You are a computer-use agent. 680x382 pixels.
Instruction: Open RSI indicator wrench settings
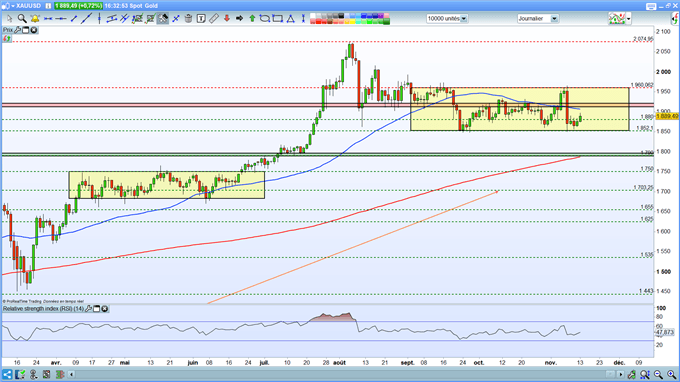click(88, 309)
